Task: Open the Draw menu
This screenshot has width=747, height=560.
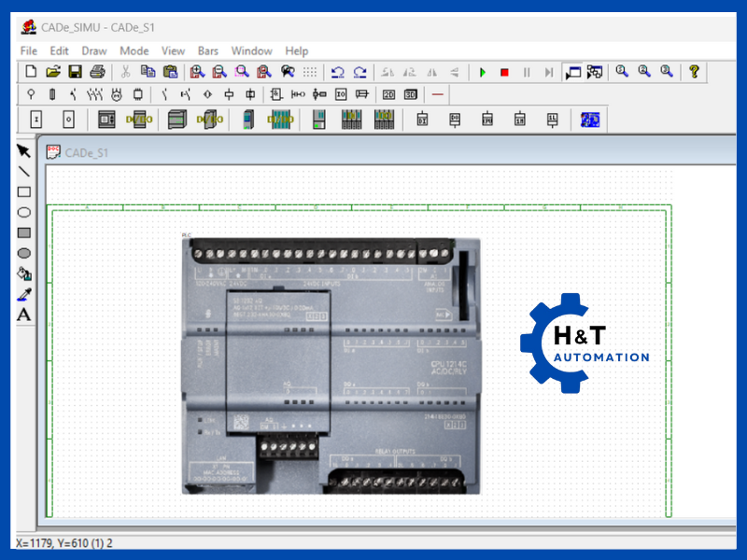Action: click(x=94, y=50)
